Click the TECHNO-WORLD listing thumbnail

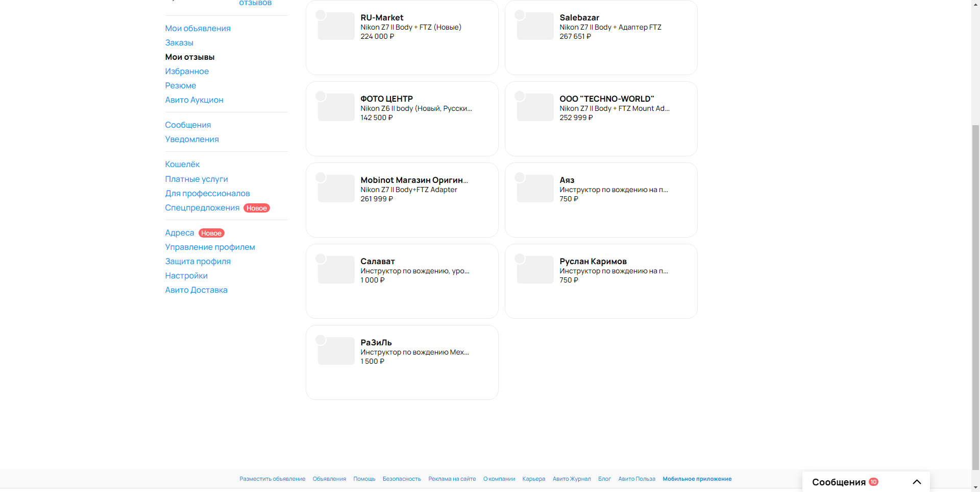point(535,107)
